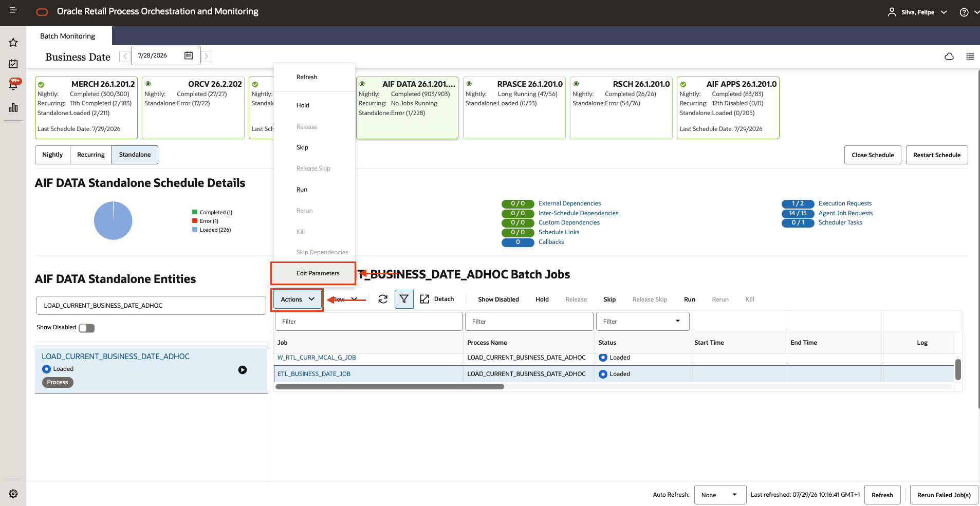Click the cloud icon near top right

click(x=949, y=57)
